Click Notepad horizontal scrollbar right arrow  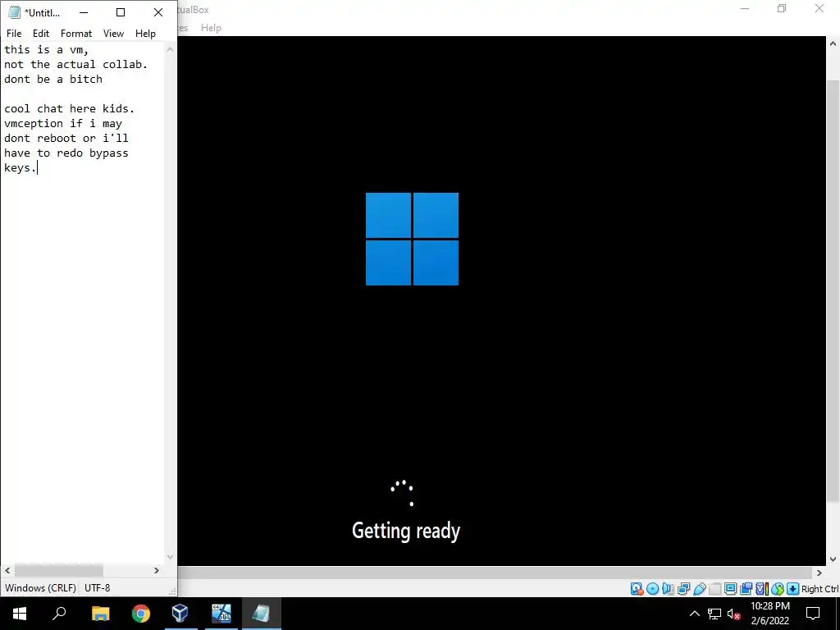click(x=157, y=571)
